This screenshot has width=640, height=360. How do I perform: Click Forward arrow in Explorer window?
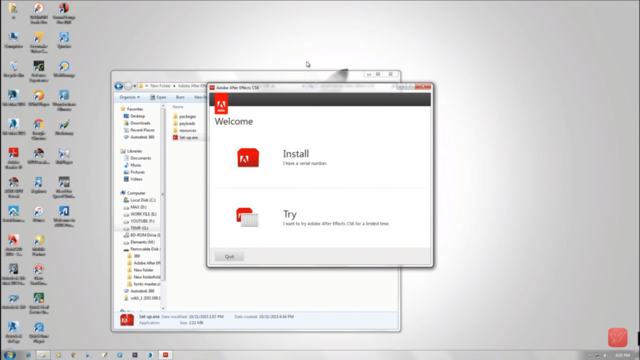pos(128,86)
